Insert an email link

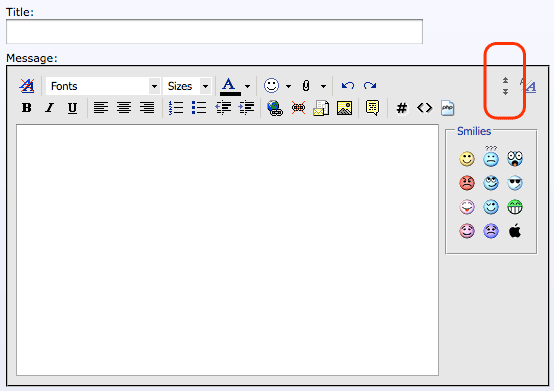tap(321, 108)
